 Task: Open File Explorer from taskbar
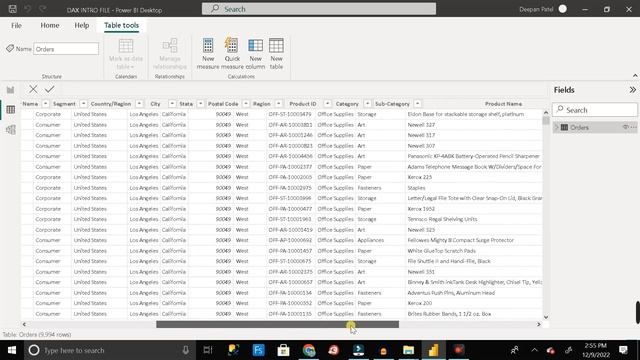[x=408, y=350]
